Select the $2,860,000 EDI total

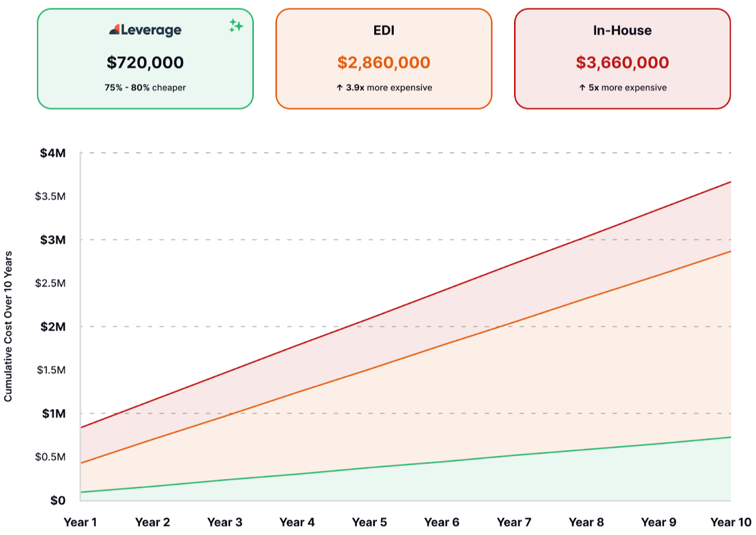pos(383,62)
